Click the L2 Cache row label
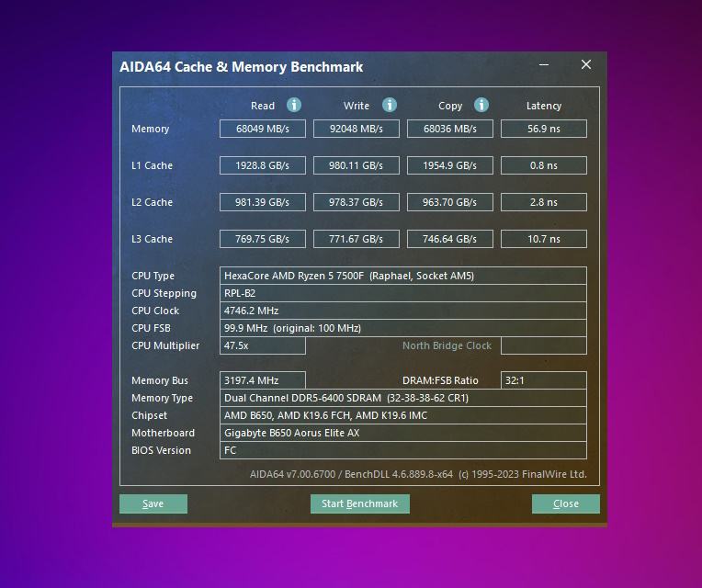 (x=152, y=202)
